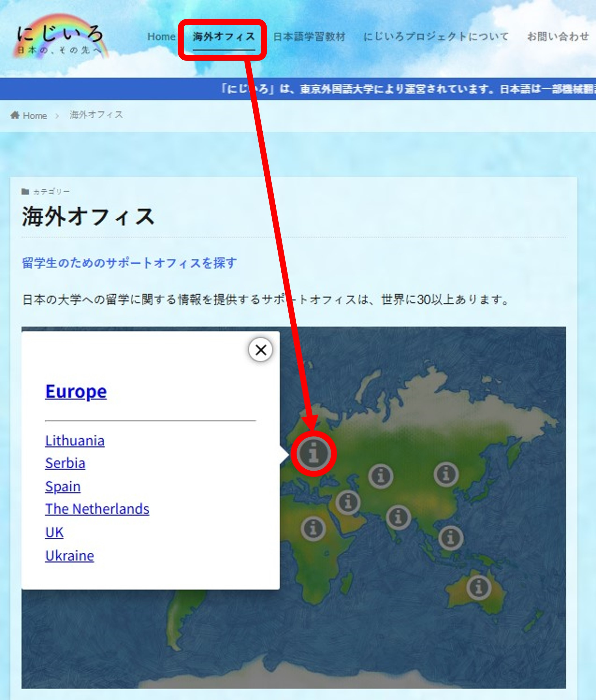Open The Netherlands link

pyautogui.click(x=97, y=509)
